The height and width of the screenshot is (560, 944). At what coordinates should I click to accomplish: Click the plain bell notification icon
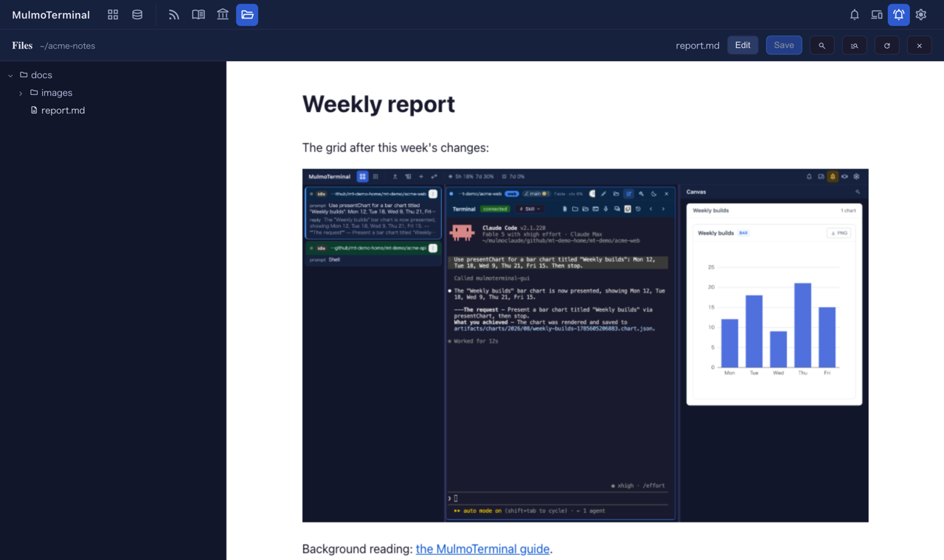[x=855, y=15]
